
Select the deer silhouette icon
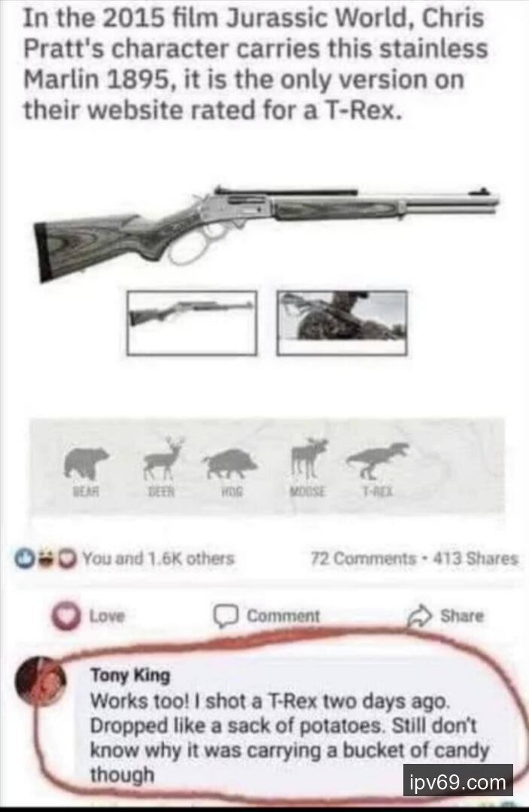pos(164,458)
